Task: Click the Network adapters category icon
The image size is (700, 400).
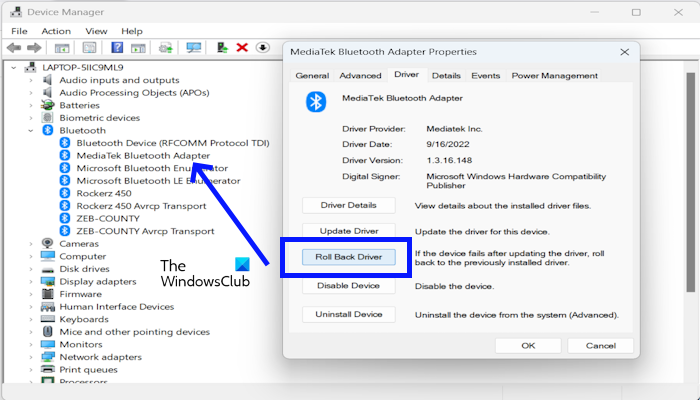Action: coord(47,357)
